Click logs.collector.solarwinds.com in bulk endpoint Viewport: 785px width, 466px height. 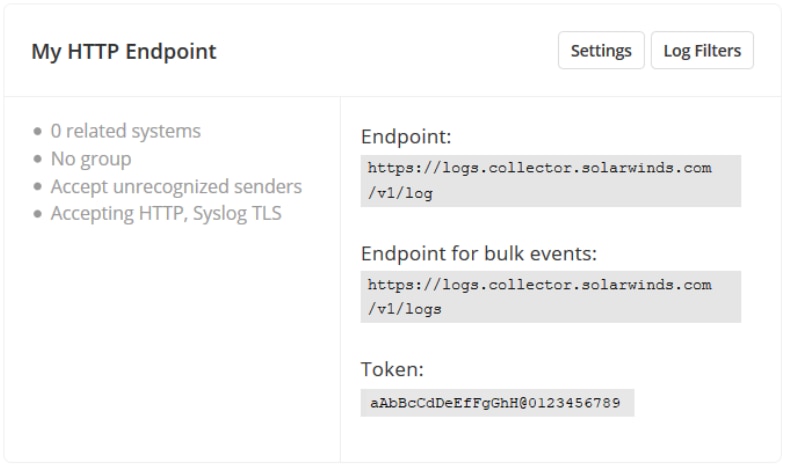click(577, 285)
